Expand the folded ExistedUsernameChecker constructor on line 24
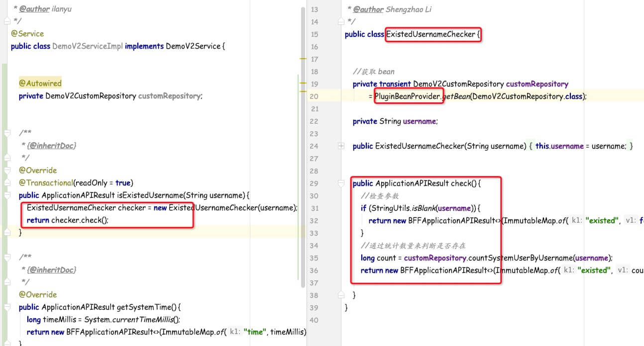Viewport: 644px width, 346px height. (x=341, y=146)
